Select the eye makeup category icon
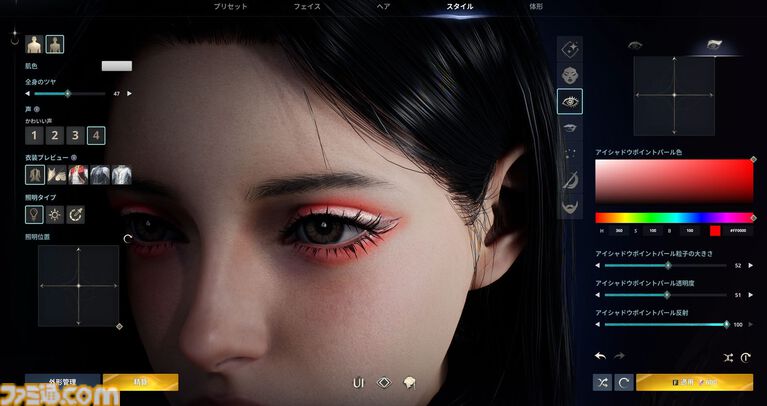This screenshot has height=406, width=767. (x=570, y=102)
